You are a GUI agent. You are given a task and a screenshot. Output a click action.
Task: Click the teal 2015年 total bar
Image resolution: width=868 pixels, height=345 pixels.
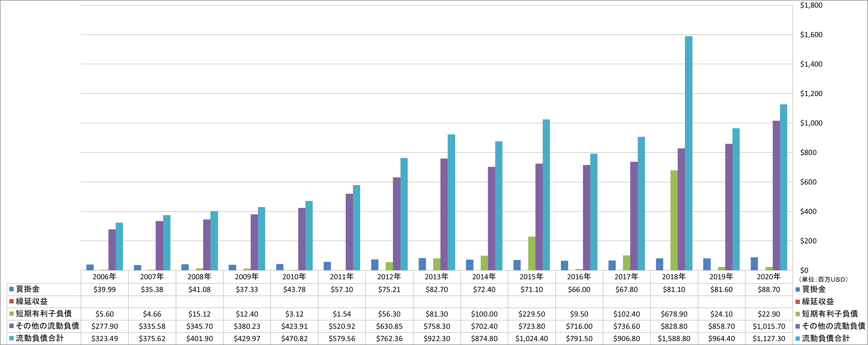point(546,195)
